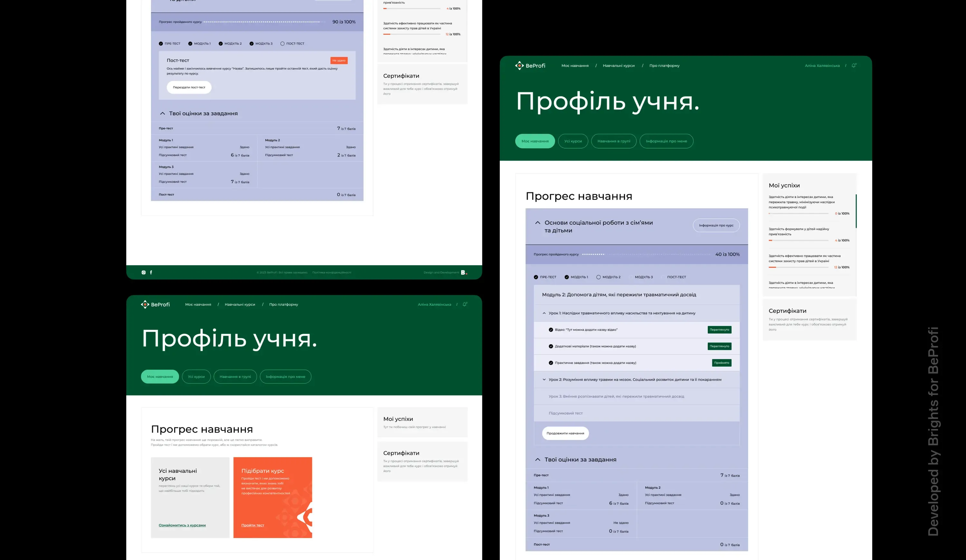
Task: Select ПОСТ-ТЕСТ step in the right-hand mockup
Action: click(674, 277)
